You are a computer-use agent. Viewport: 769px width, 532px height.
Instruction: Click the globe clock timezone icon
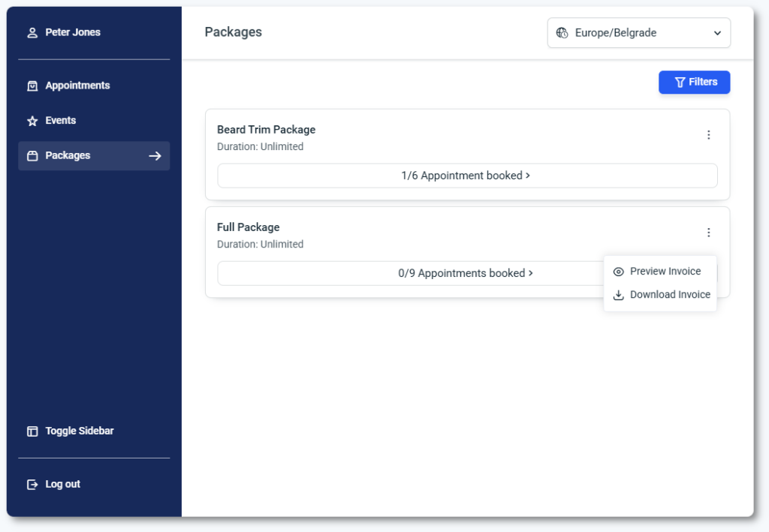point(562,33)
